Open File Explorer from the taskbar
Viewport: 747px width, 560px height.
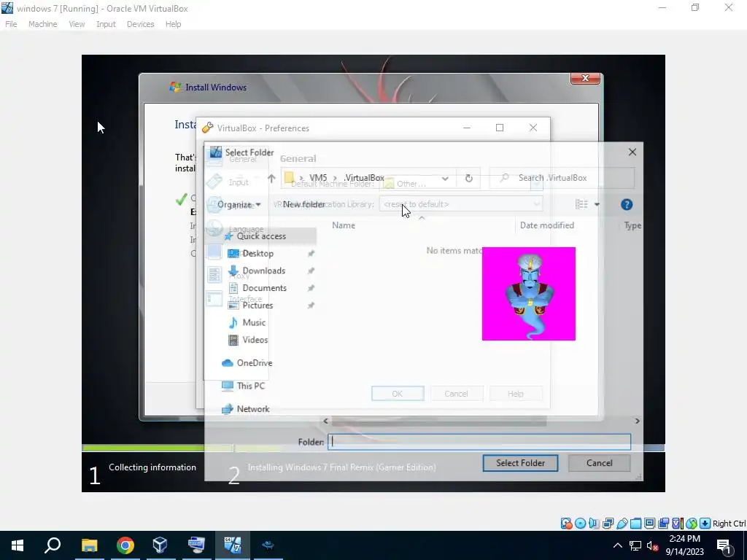89,545
